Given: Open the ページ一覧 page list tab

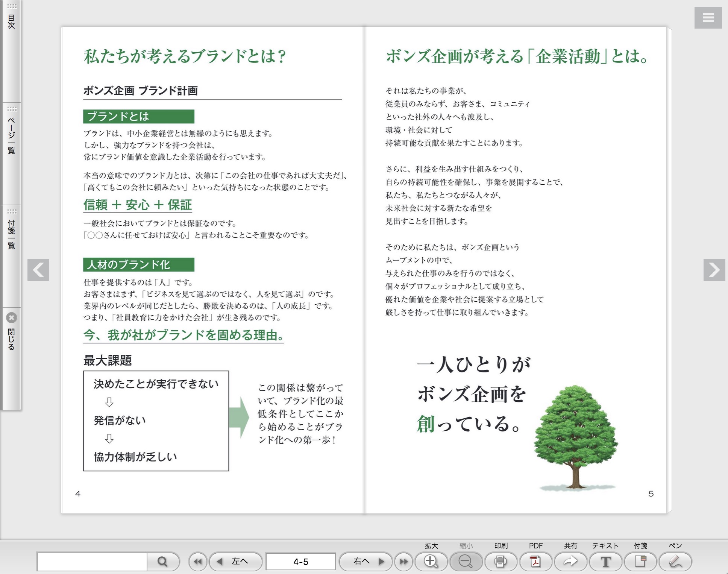Looking at the screenshot, I should tap(11, 153).
